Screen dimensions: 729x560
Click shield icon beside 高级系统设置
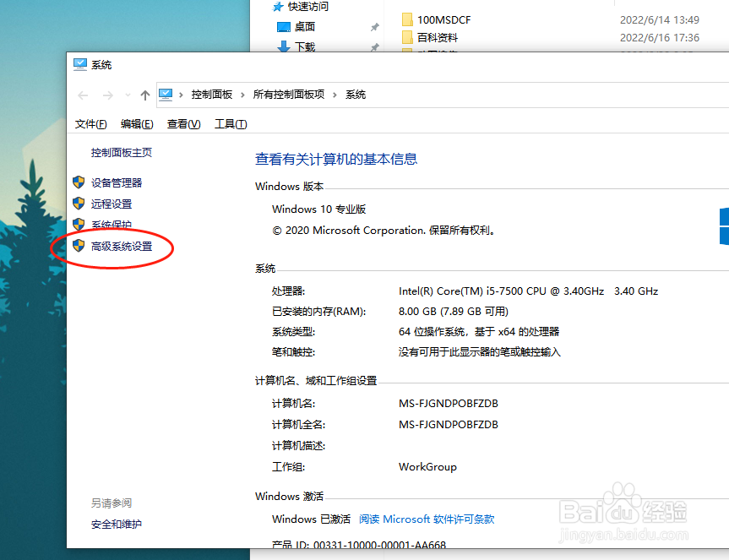(79, 246)
